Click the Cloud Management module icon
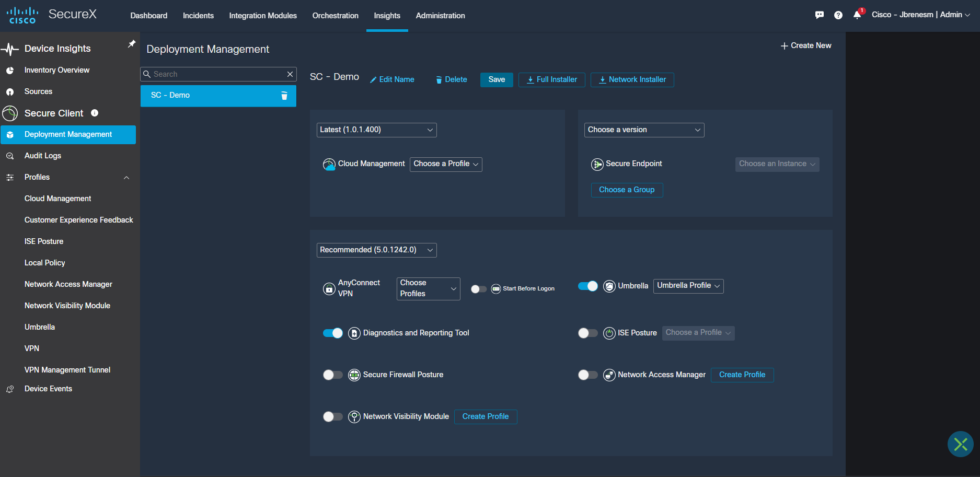The image size is (980, 477). (329, 165)
